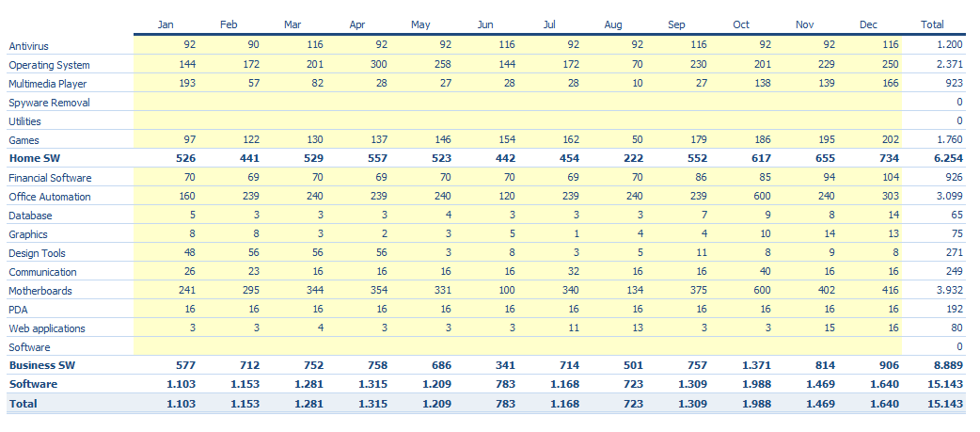Screen dimensions: 980x432
Task: Click the bold Software summary row label
Action: tap(33, 384)
